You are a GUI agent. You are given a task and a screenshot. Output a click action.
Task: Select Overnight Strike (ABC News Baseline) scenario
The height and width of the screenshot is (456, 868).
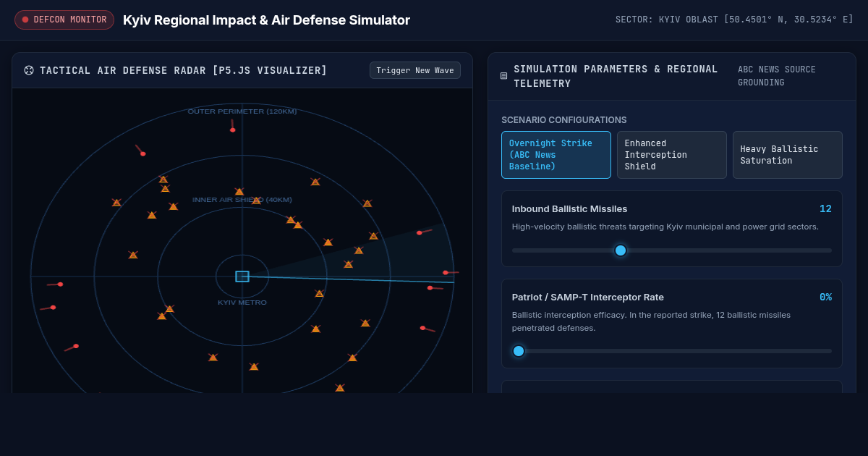coord(556,155)
